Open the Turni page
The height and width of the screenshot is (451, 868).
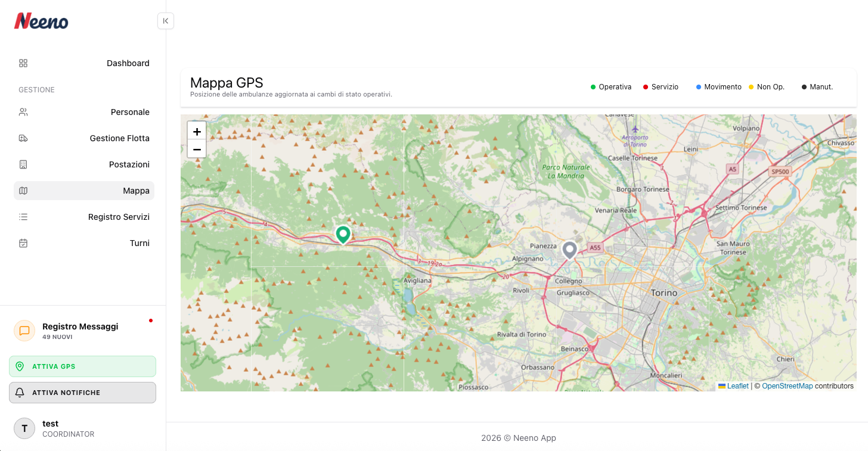(84, 243)
